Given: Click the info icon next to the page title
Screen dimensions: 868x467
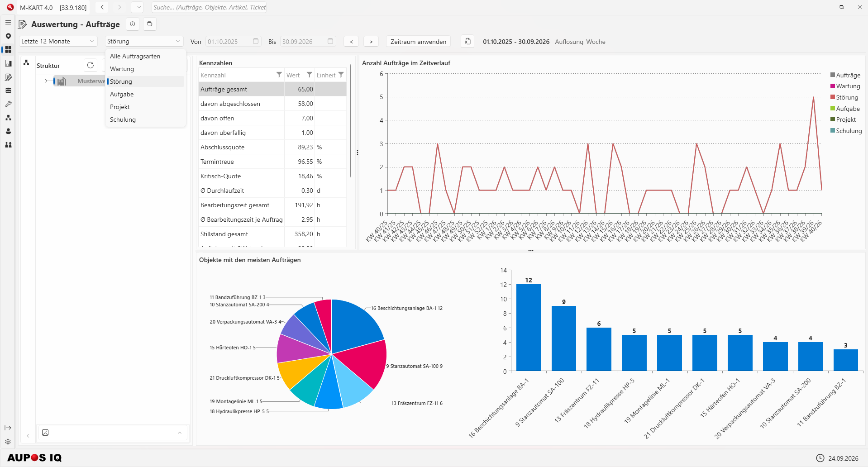Looking at the screenshot, I should [133, 24].
